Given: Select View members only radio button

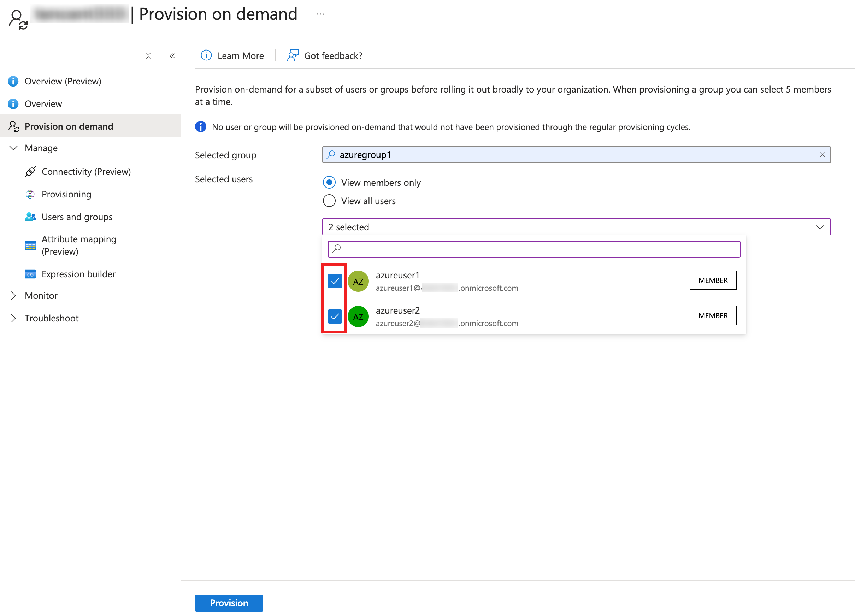Looking at the screenshot, I should coord(329,183).
